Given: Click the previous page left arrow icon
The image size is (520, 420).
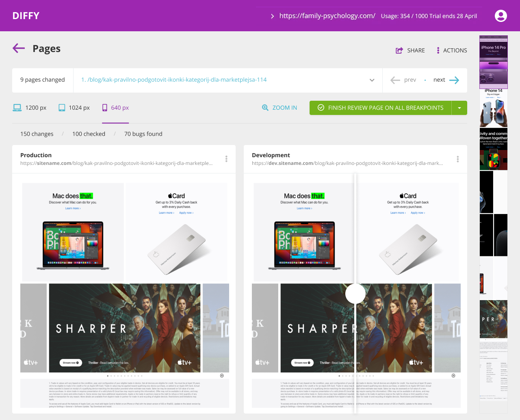Looking at the screenshot, I should tap(395, 80).
